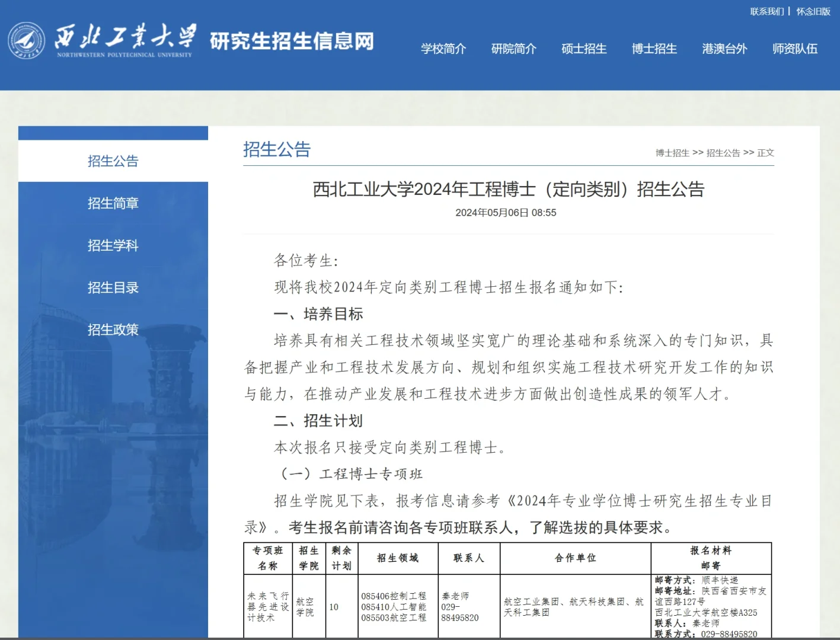Screen dimensions: 840x640
Task: Click the remaining plan value 10
Action: click(334, 607)
